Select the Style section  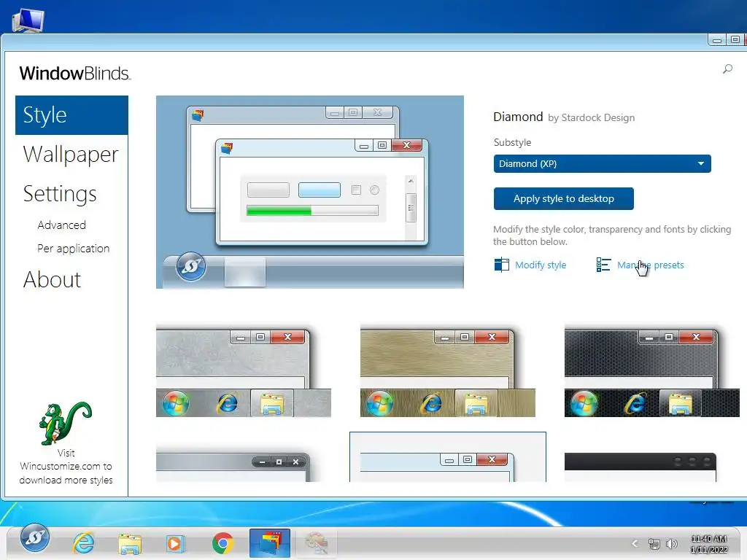pyautogui.click(x=71, y=115)
